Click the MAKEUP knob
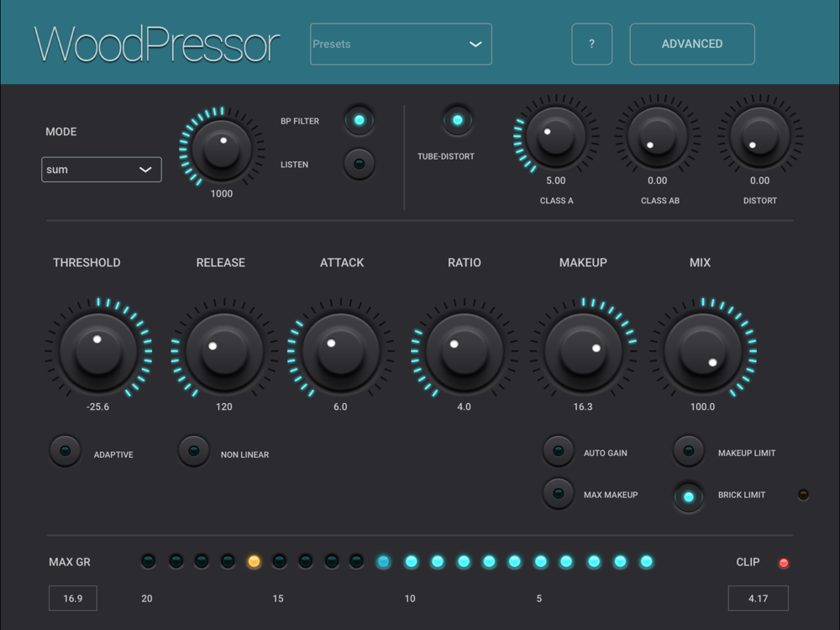 tap(584, 352)
